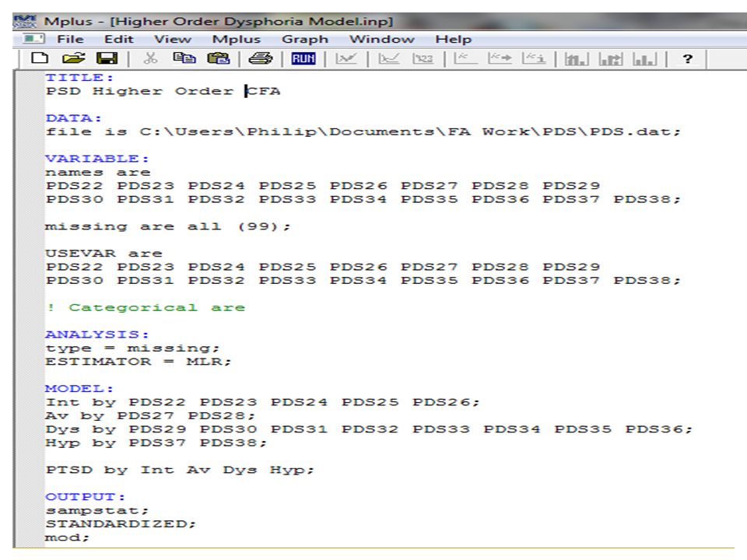Click the VARIABLE: command keyword
Screen dimensions: 747x560
(x=96, y=158)
